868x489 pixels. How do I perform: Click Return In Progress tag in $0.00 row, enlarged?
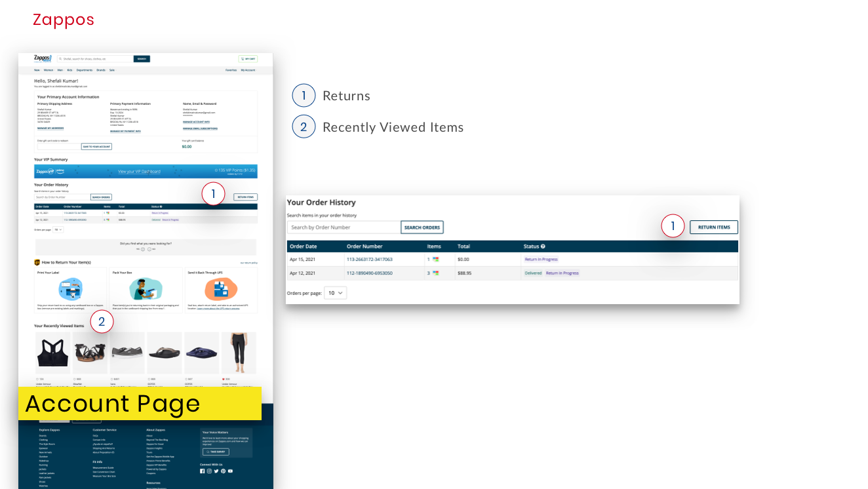point(541,260)
